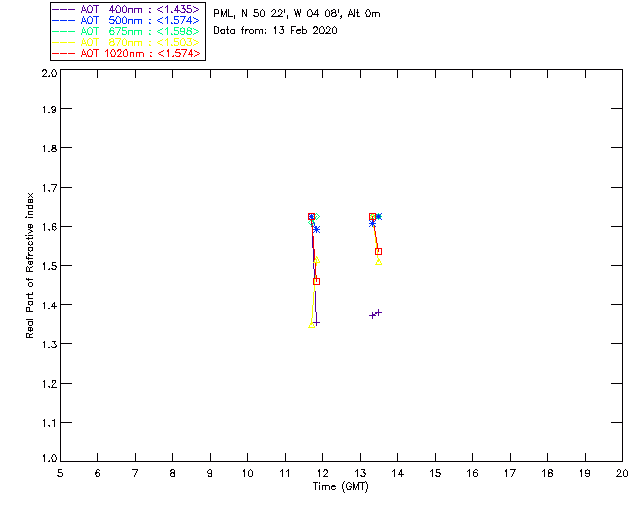Click the purple plus marker before hour 12
The image size is (640, 512).
(x=316, y=323)
